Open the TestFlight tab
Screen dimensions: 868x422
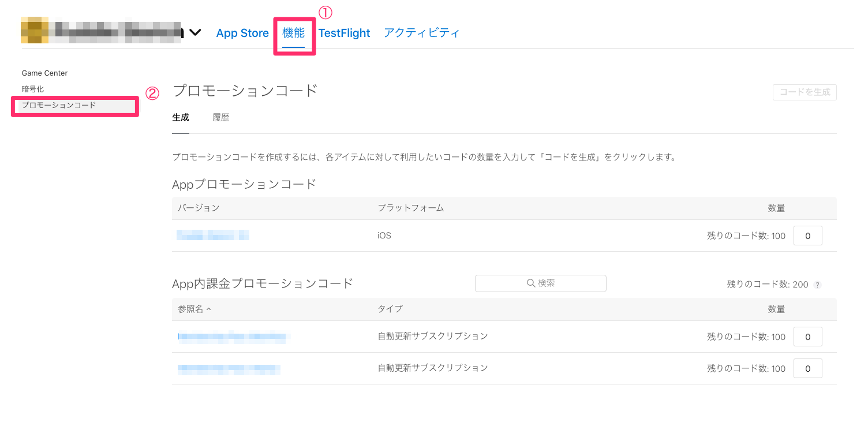(344, 33)
